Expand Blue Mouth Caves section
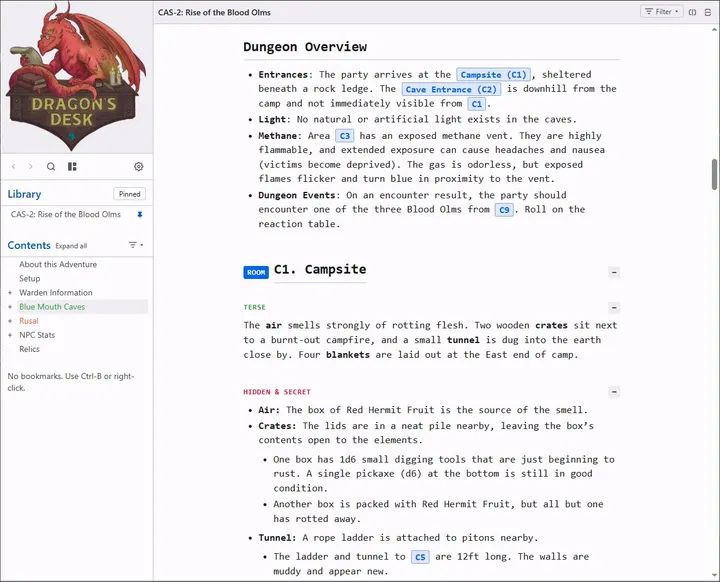The height and width of the screenshot is (582, 720). pyautogui.click(x=10, y=307)
